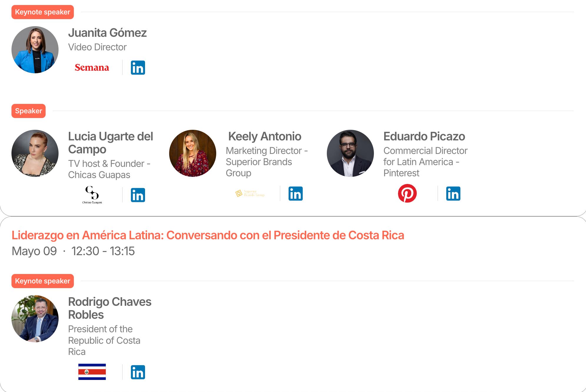Click the Eduardo Picazo name heading

coord(424,136)
